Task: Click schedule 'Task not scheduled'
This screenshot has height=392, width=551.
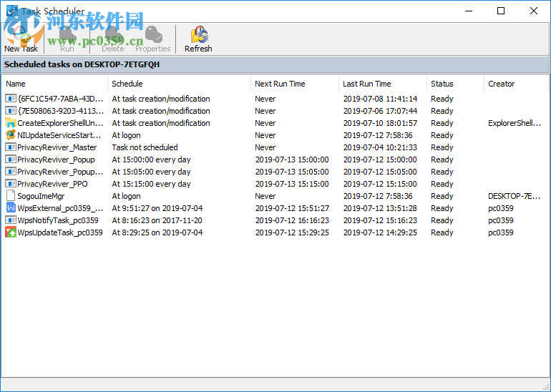Action: point(145,147)
